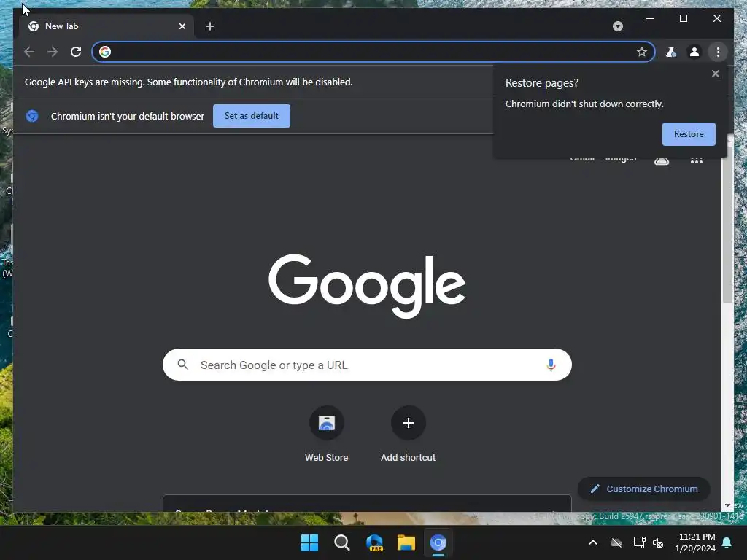This screenshot has width=747, height=560.
Task: Open the tab search dropdown arrow
Action: (617, 26)
